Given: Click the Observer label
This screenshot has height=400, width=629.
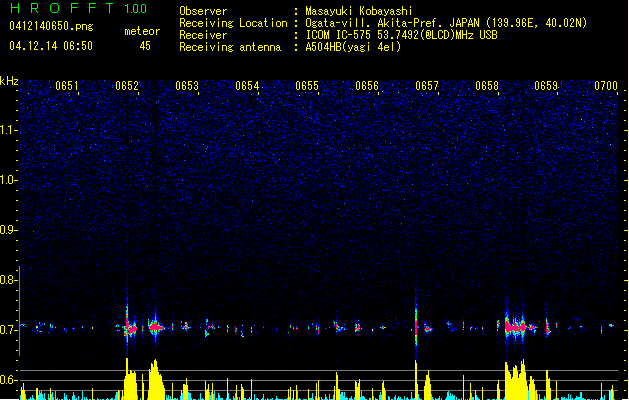Looking at the screenshot, I should [x=203, y=11].
